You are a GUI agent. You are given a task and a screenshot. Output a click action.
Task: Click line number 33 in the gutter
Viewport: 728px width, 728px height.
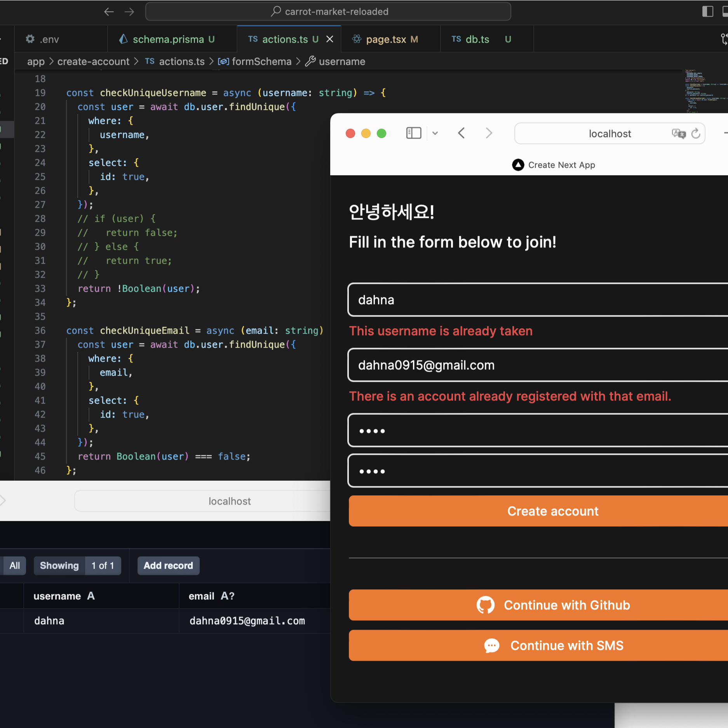pos(40,289)
